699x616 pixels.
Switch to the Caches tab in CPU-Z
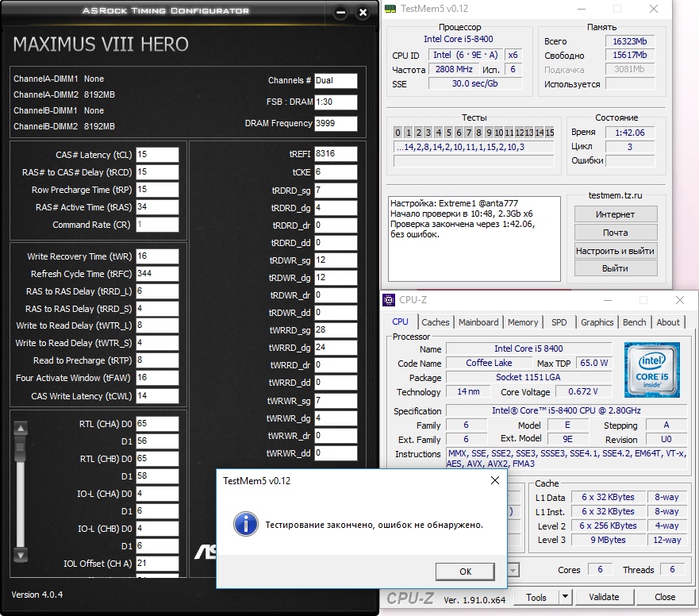pyautogui.click(x=435, y=322)
